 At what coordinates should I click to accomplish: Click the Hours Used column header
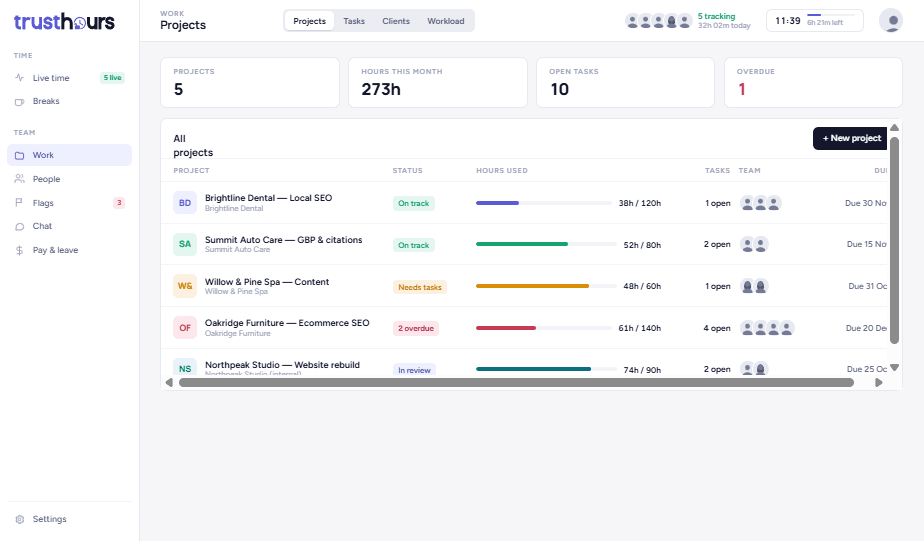[502, 171]
